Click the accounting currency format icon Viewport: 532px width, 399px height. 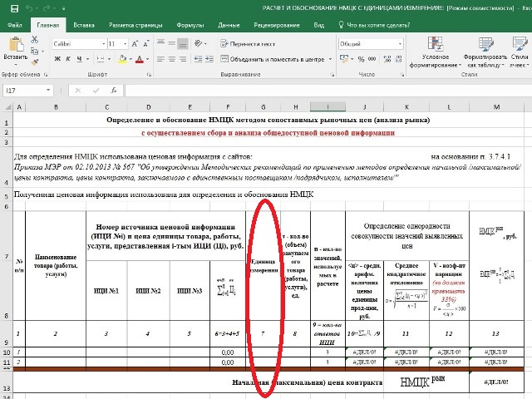pos(344,59)
